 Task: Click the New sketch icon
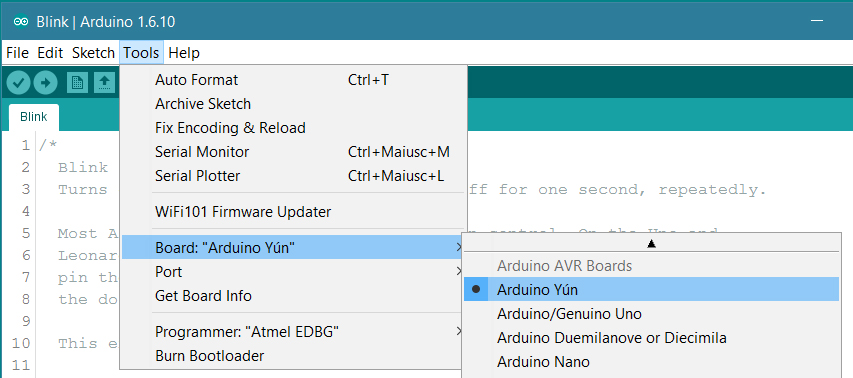77,83
